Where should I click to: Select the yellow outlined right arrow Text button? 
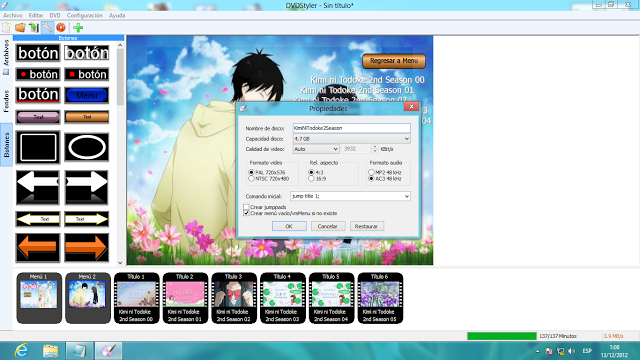87,219
